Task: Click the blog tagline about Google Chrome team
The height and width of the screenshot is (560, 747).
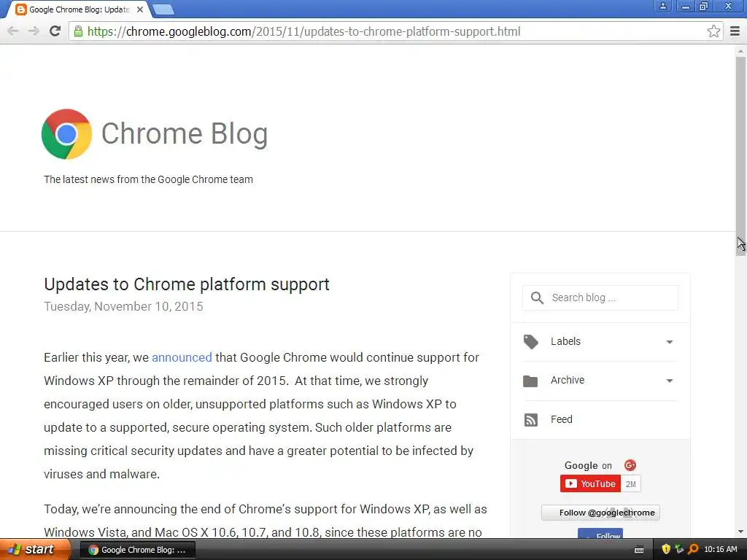Action: [148, 179]
